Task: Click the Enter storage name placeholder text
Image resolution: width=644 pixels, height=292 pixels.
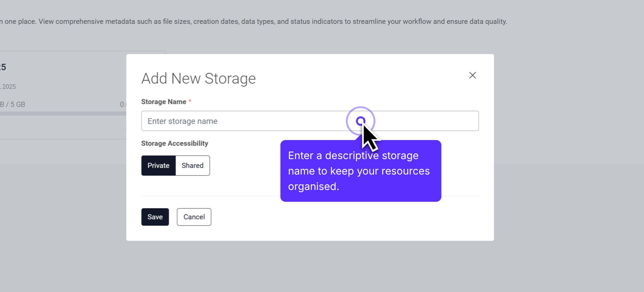Action: tap(182, 121)
